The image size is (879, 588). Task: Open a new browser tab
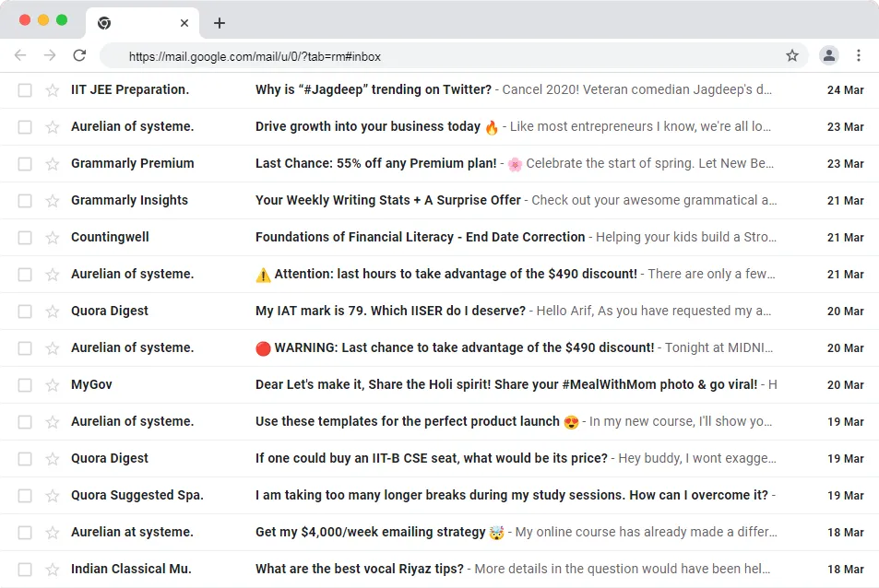click(x=220, y=23)
